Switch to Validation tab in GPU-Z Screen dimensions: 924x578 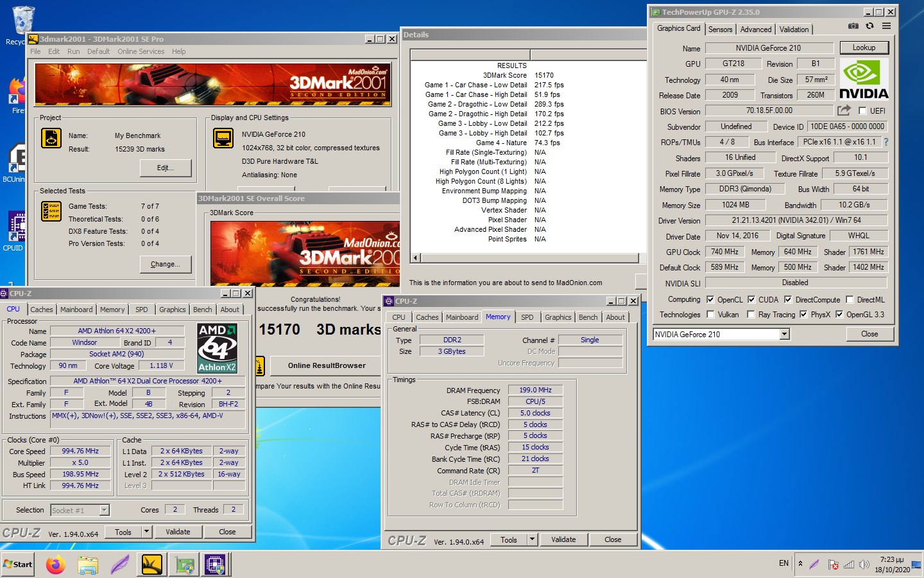(794, 30)
